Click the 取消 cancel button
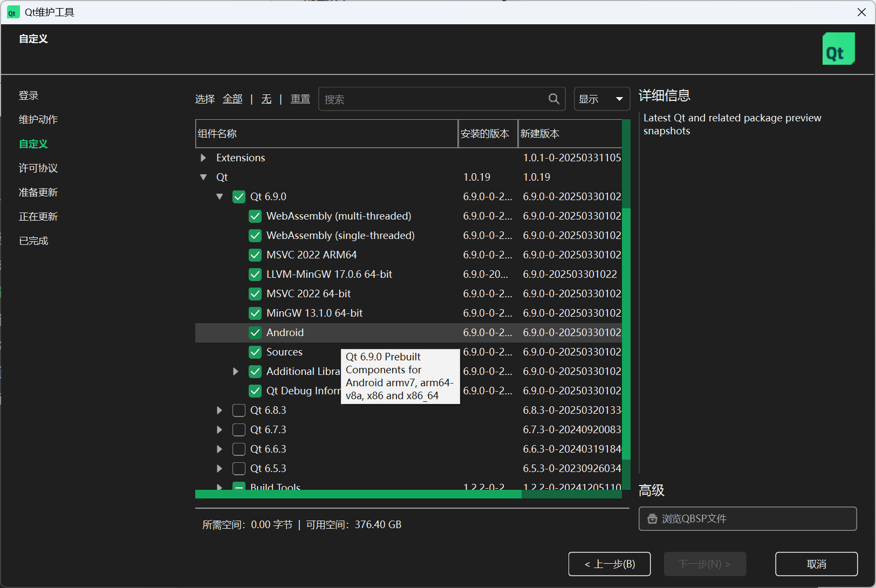 pyautogui.click(x=816, y=564)
